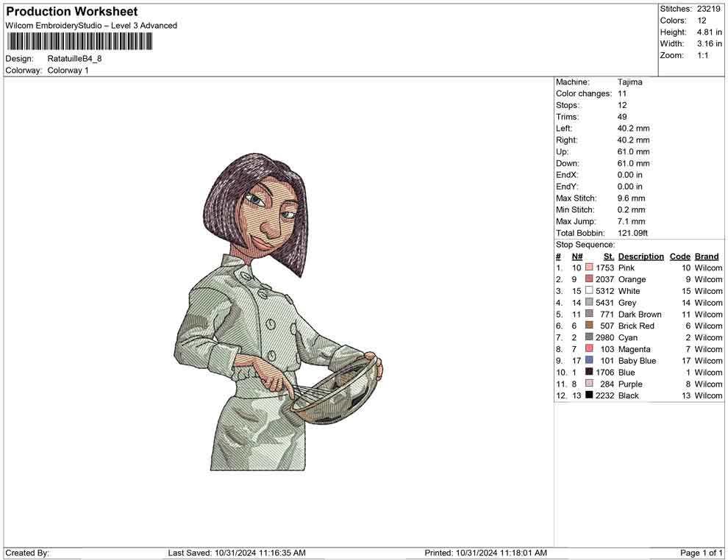Image resolution: width=728 pixels, height=560 pixels.
Task: Click the 'Description' column header
Action: pyautogui.click(x=641, y=256)
